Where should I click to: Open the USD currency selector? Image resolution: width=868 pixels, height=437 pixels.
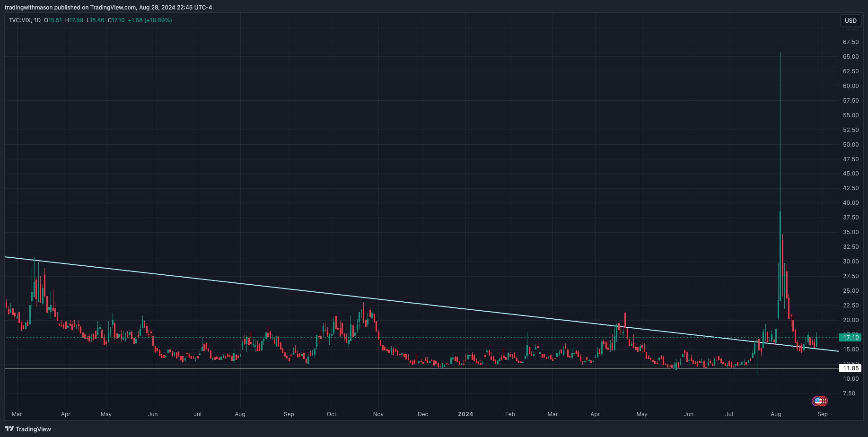(850, 20)
